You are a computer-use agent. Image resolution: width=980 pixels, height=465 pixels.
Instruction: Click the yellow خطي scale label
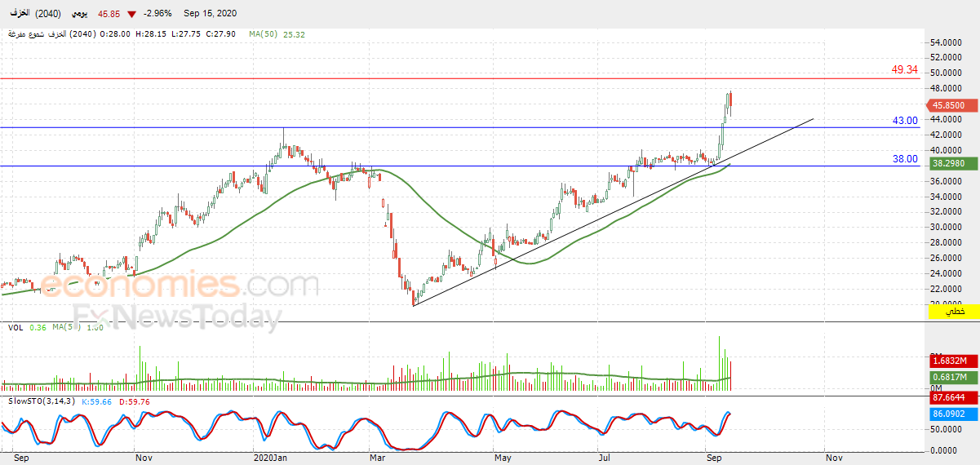(x=953, y=312)
